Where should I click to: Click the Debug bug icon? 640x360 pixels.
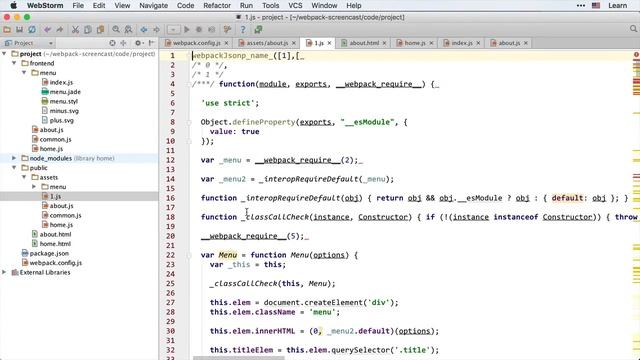click(199, 29)
